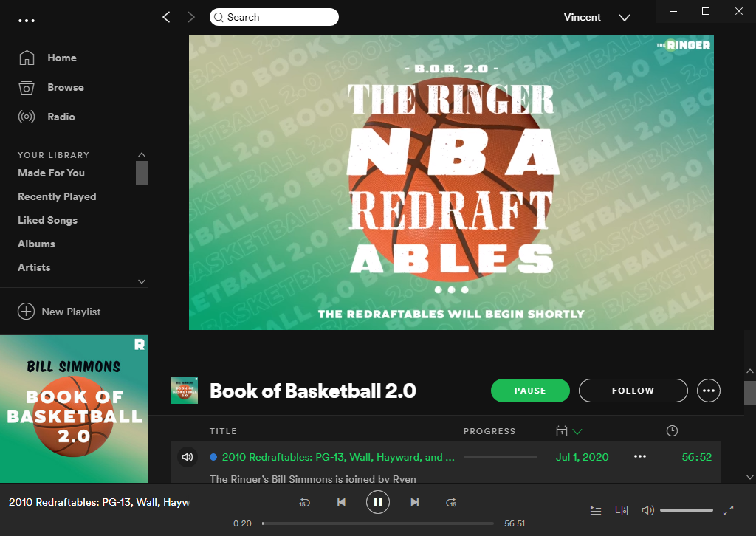Click library scroll down arrow
This screenshot has width=756, height=536.
pyautogui.click(x=142, y=281)
